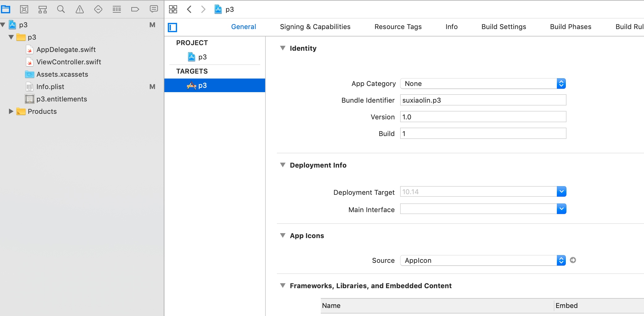
Task: Toggle the project and targets list sidebar
Action: [x=172, y=28]
